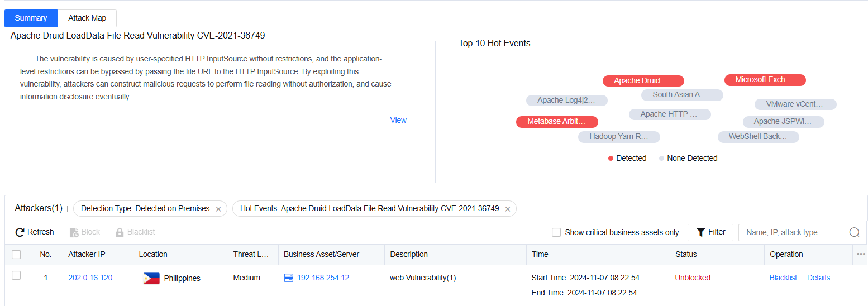Click the Location column header
The width and height of the screenshot is (868, 306).
point(153,254)
